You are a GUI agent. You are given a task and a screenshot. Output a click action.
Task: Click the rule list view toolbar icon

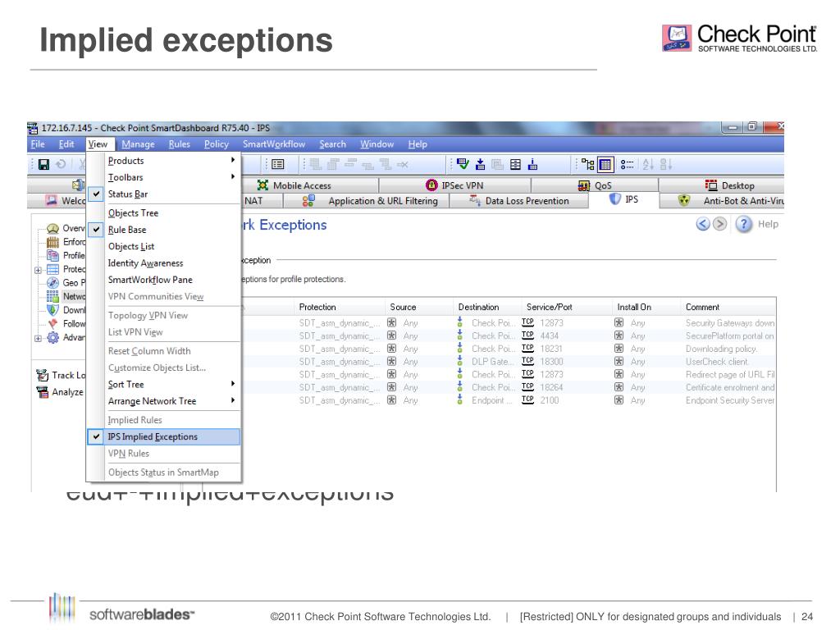tap(277, 164)
